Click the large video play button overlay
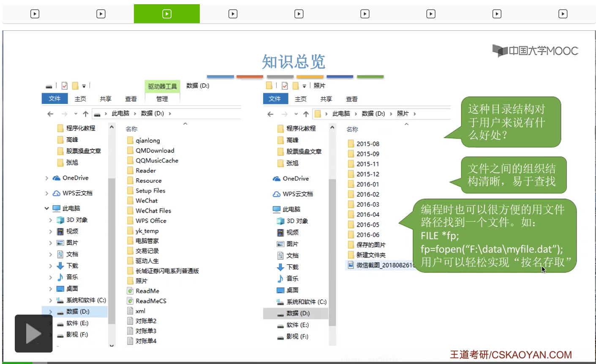 point(34,334)
